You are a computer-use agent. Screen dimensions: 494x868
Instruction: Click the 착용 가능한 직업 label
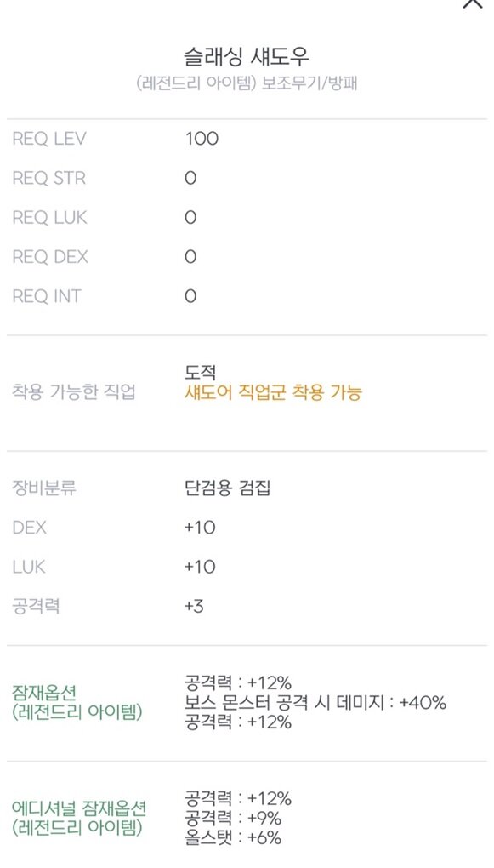click(x=74, y=392)
